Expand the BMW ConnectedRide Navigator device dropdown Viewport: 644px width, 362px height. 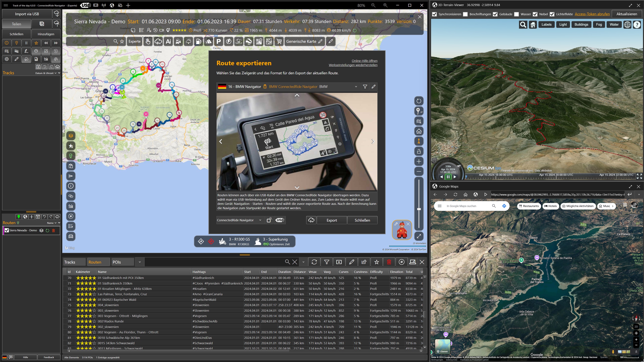click(356, 87)
